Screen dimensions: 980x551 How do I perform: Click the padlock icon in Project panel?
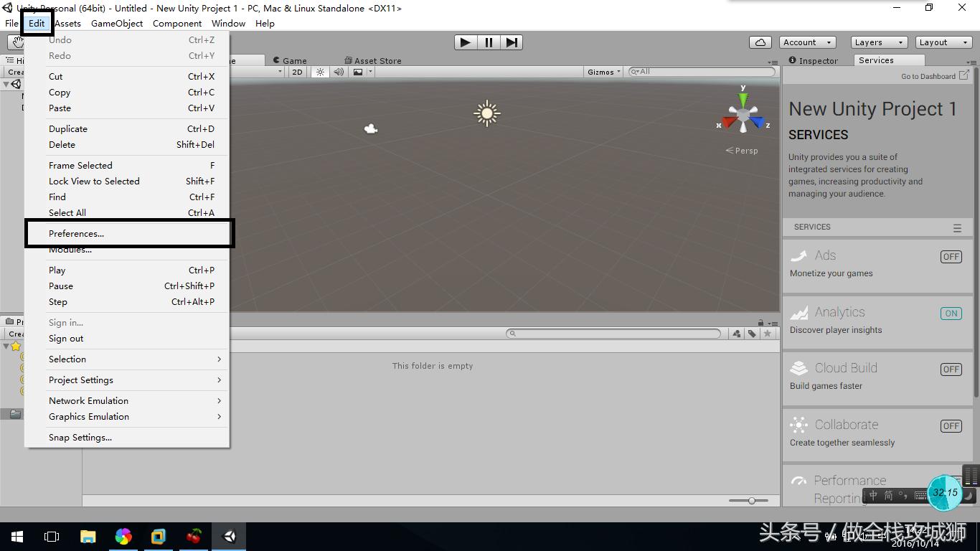pyautogui.click(x=760, y=321)
